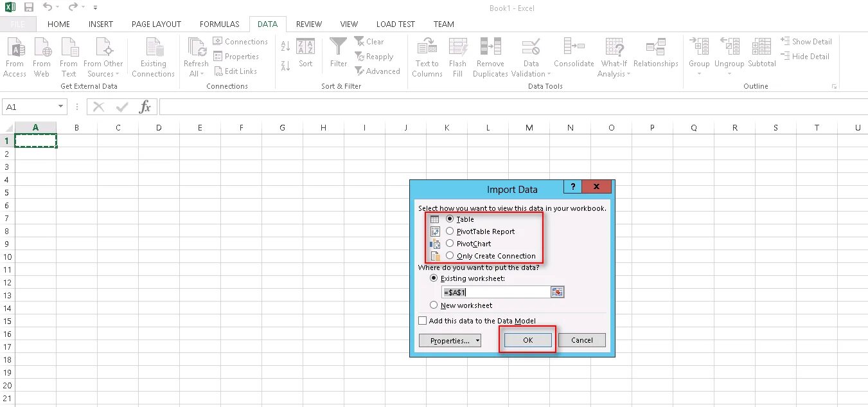The image size is (868, 407).
Task: Sort A to Z ascending
Action: click(x=286, y=47)
